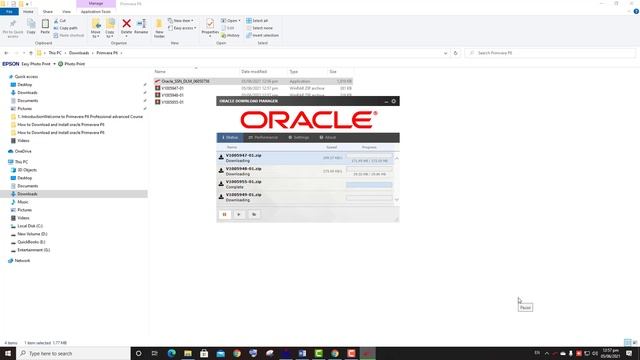Open the New item dropdown
The image size is (640, 360).
[x=181, y=20]
